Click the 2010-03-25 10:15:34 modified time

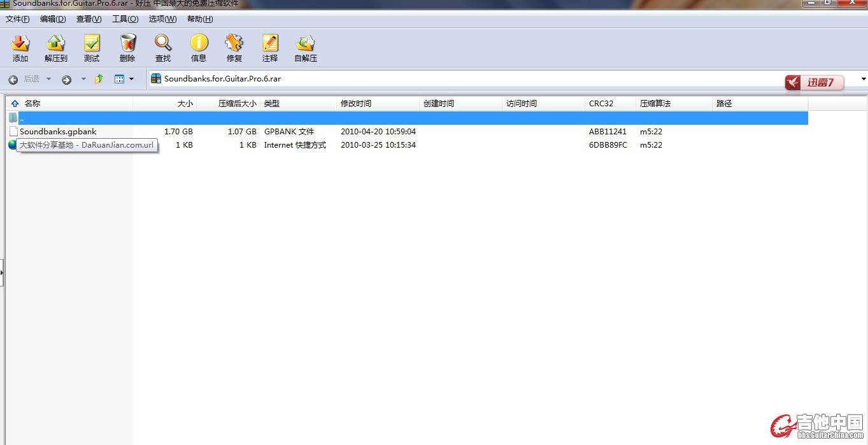pos(378,145)
